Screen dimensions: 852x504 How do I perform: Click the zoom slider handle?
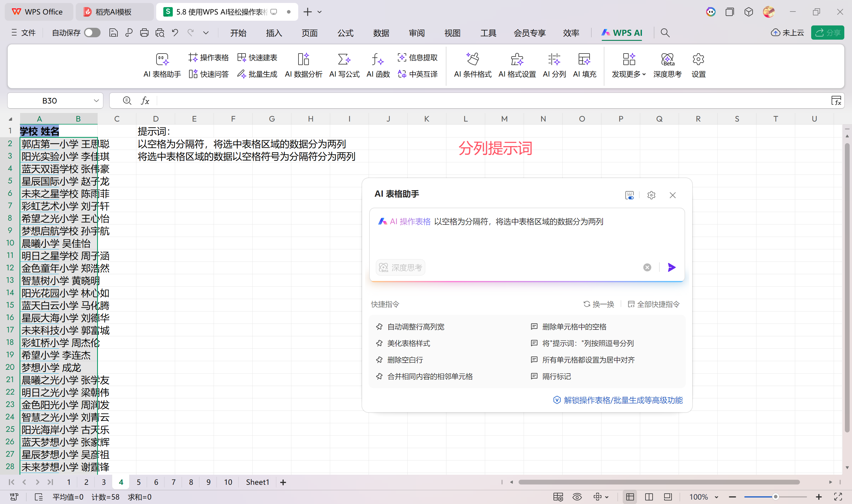click(x=776, y=497)
